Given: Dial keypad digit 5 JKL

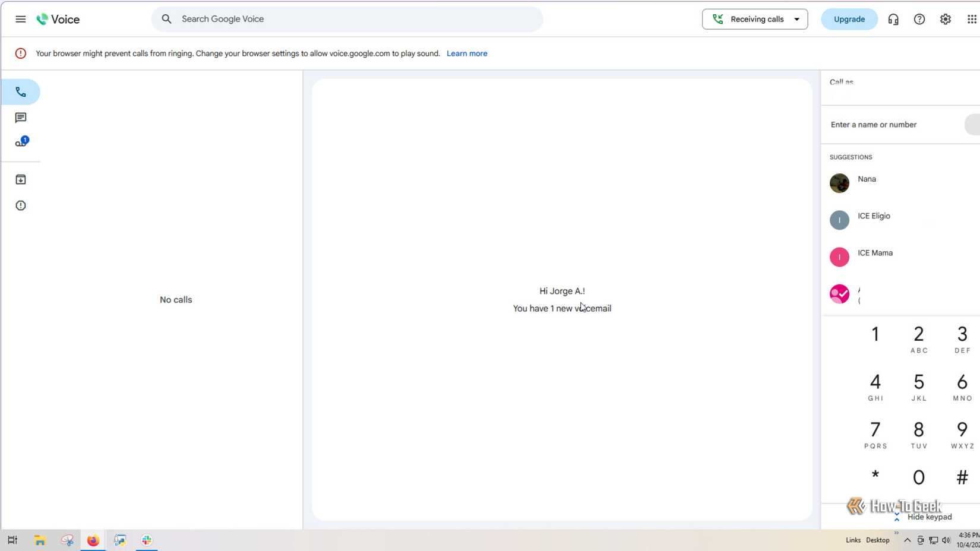Looking at the screenshot, I should point(919,387).
